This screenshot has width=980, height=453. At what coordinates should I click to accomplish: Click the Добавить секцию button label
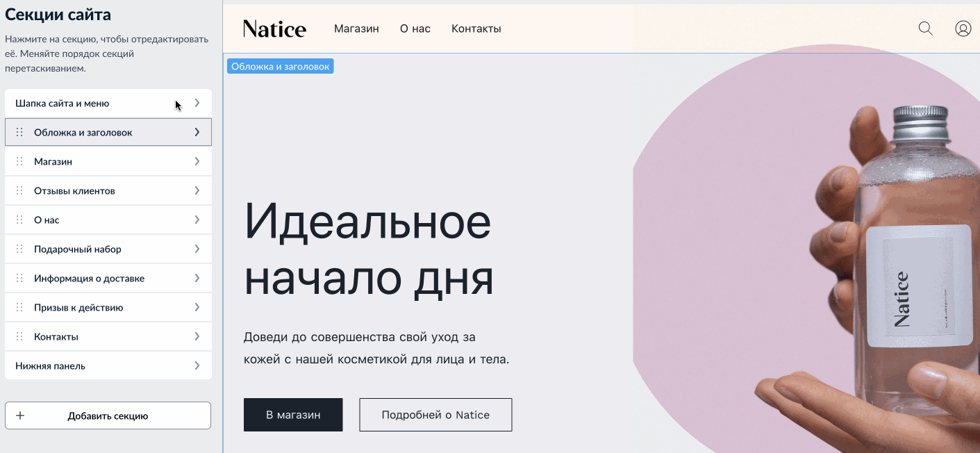coord(108,416)
